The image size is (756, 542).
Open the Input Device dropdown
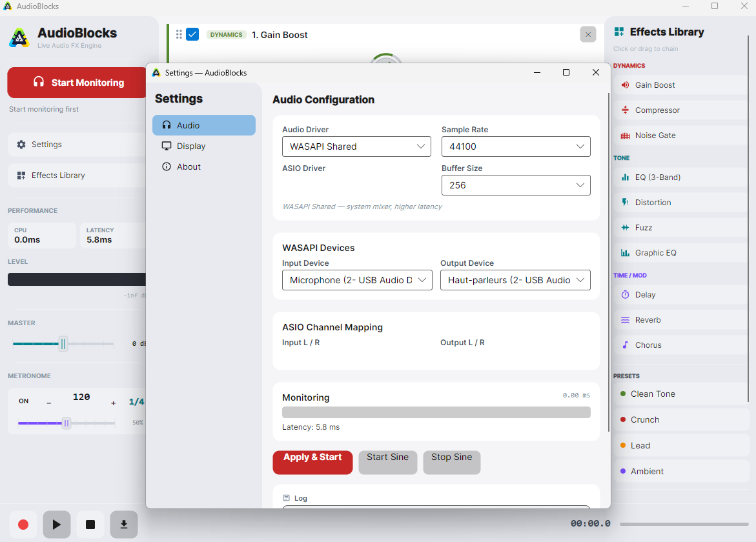click(357, 280)
